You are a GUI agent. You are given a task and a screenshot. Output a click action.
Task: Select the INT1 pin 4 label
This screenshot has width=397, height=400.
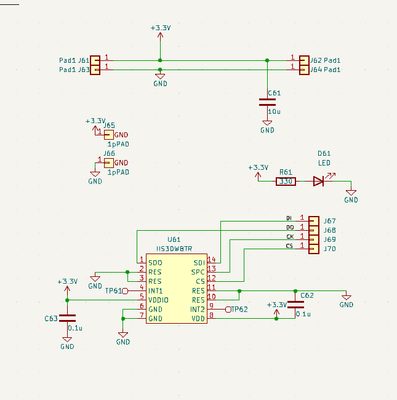(156, 291)
